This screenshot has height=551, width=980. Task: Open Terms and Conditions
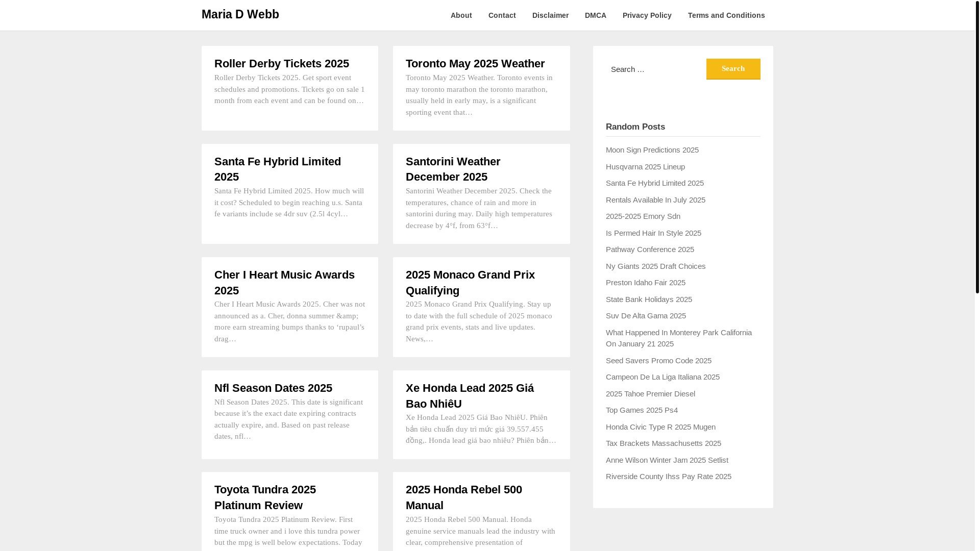tap(726, 15)
